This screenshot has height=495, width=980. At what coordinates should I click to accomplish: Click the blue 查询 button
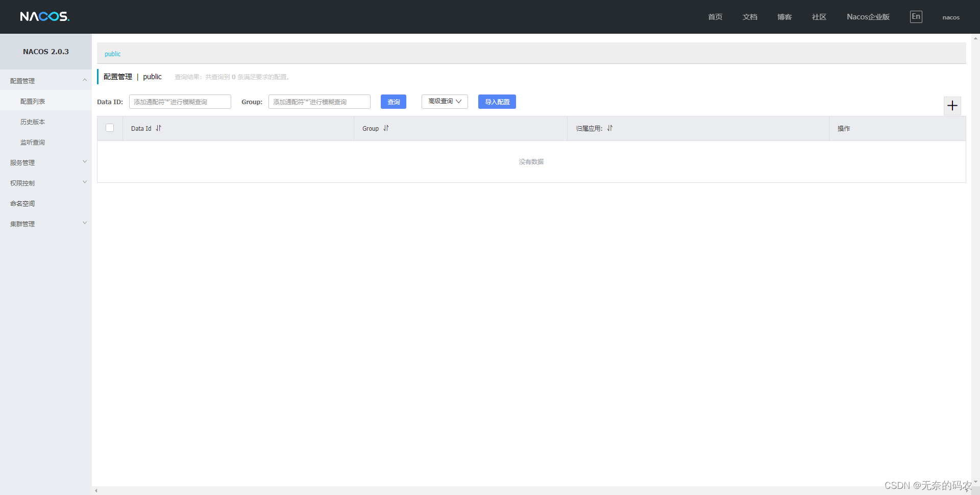(394, 102)
